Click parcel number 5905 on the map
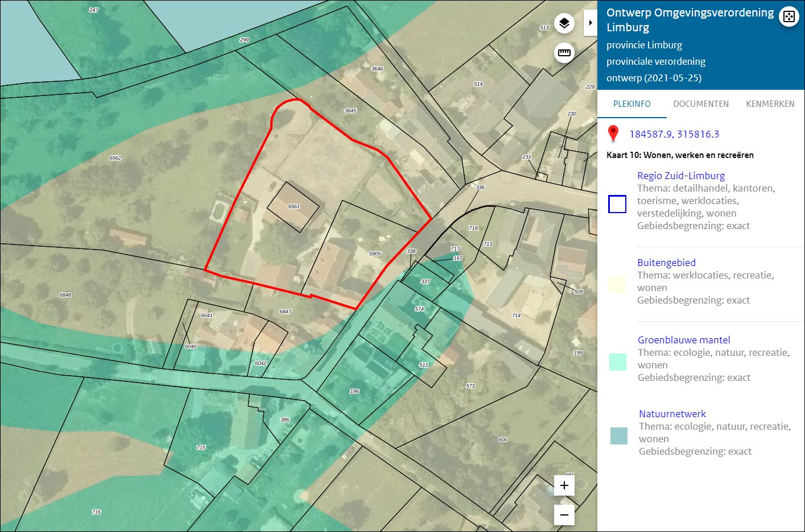Screen dimensions: 805x532 pyautogui.click(x=375, y=254)
